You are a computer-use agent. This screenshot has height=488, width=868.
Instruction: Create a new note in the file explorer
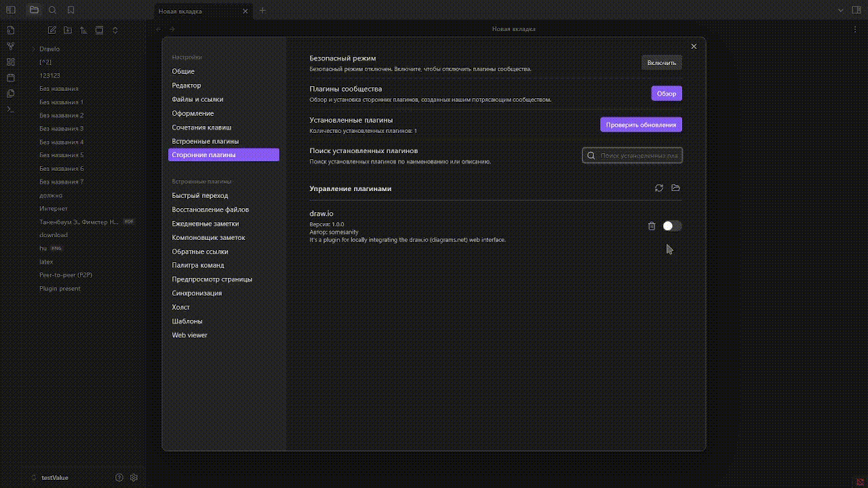pos(52,30)
